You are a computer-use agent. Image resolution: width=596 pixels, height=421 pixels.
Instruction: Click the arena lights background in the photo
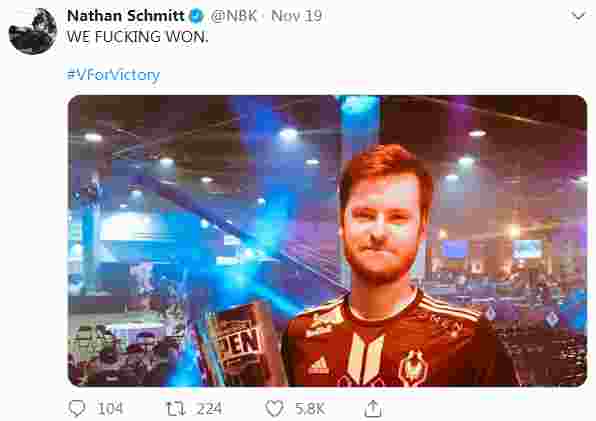tap(205, 160)
